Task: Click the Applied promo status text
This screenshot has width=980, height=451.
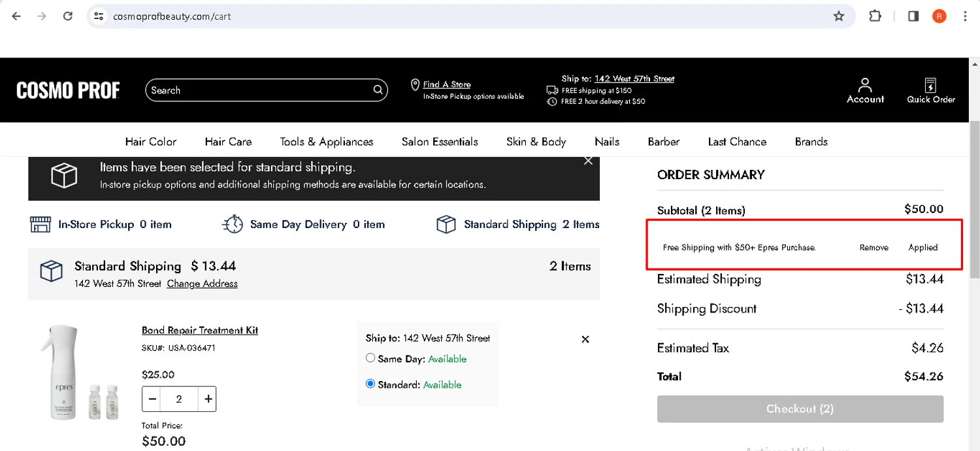Action: pyautogui.click(x=923, y=248)
